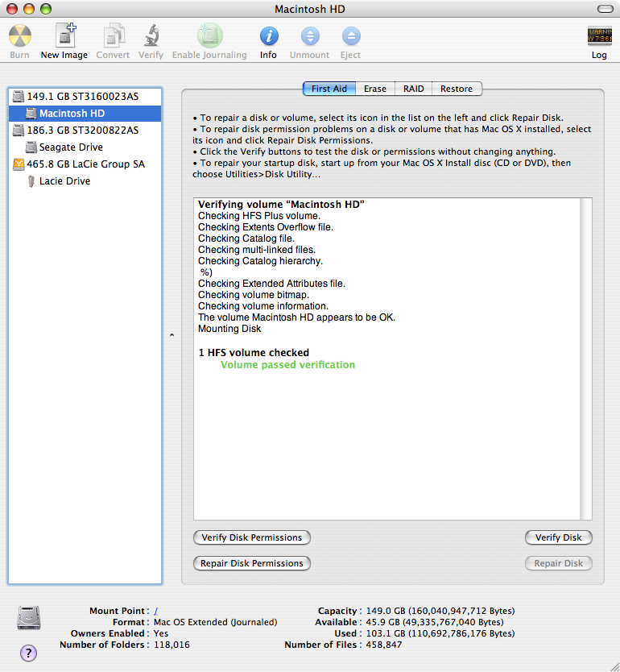Click the Verify Disk button

point(558,537)
